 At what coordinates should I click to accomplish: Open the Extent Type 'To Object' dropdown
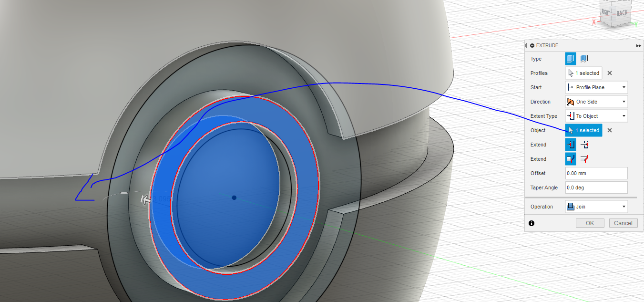[x=596, y=116]
